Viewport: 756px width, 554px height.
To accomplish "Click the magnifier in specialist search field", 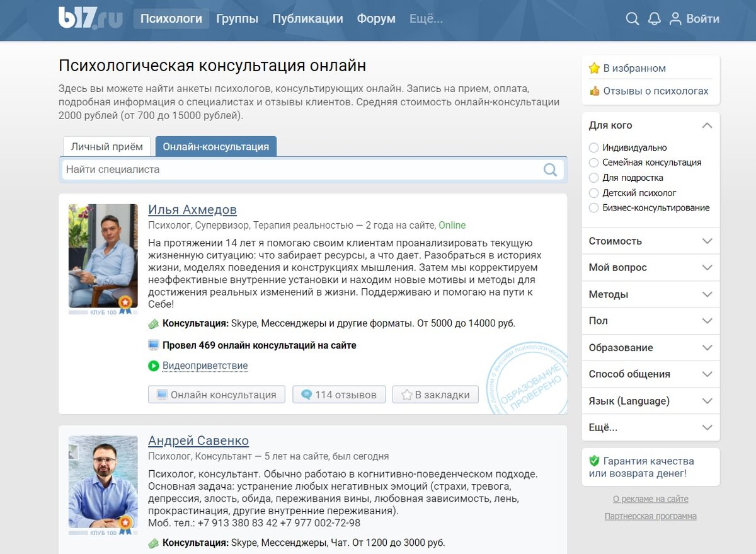I will click(x=550, y=170).
